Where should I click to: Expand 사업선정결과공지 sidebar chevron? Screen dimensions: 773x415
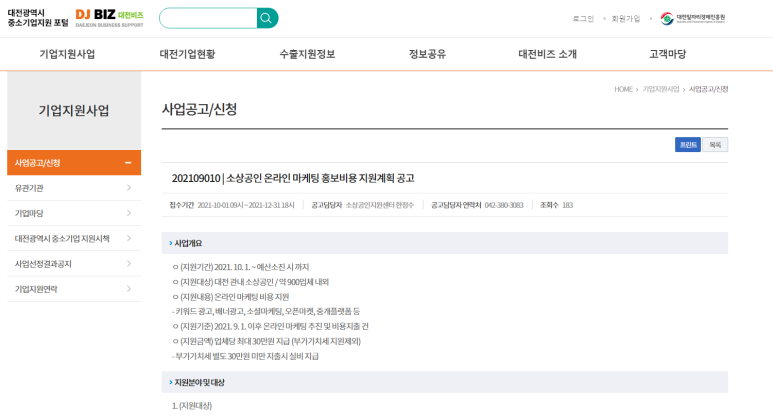129,264
